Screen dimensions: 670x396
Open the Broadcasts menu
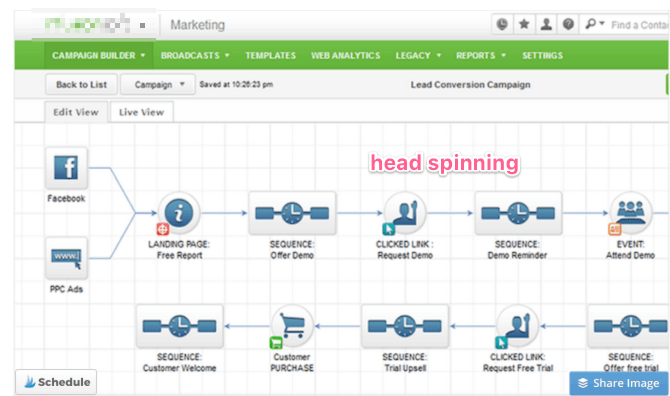tap(195, 56)
